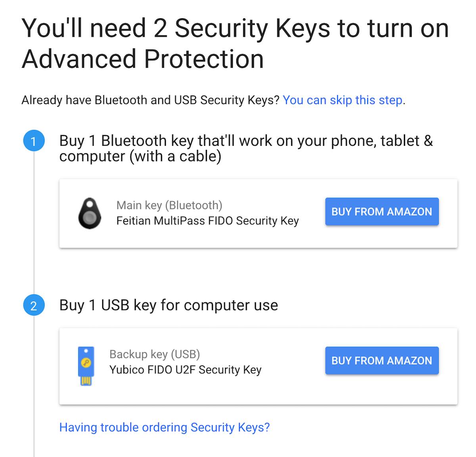Click the "computer (with a cable)" heading line

coord(140,156)
